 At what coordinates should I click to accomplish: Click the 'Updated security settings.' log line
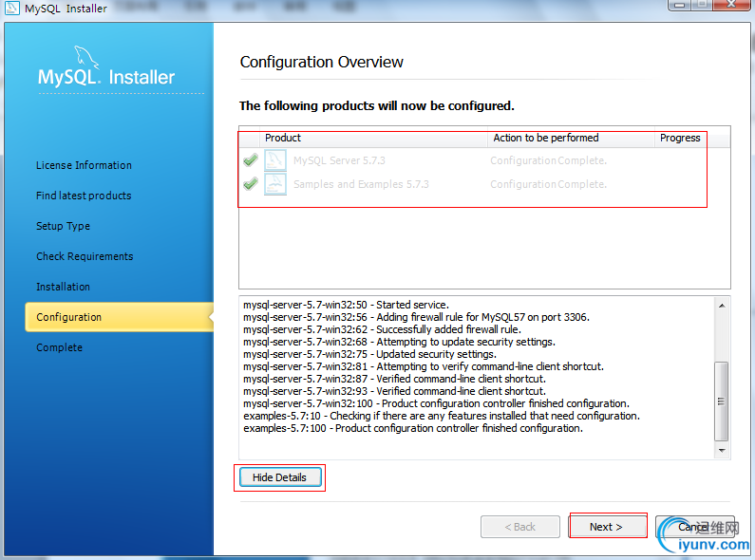click(x=369, y=354)
